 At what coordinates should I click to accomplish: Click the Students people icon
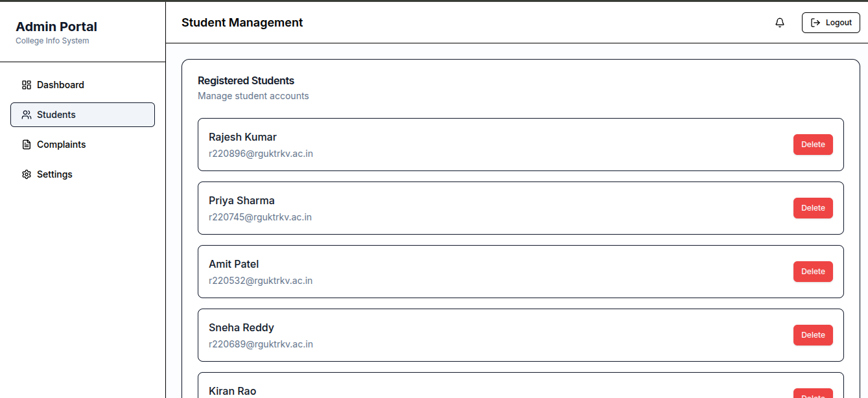(x=27, y=115)
